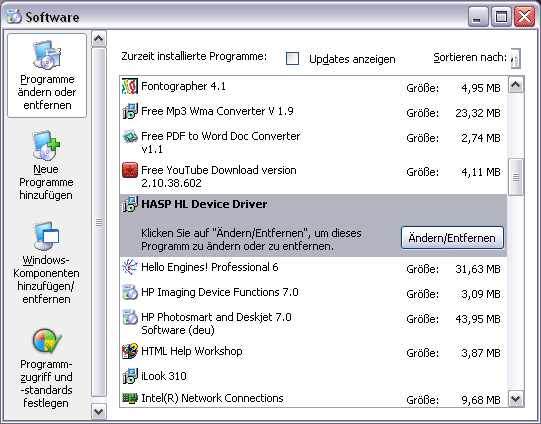Viewport: 541px width, 424px height.
Task: Click the HASP HL Device Driver icon
Action: pos(130,204)
